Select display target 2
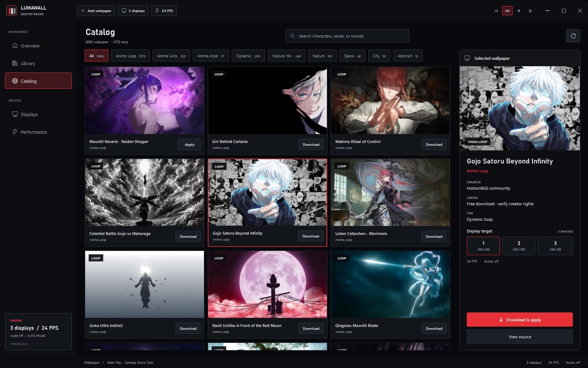Image resolution: width=588 pixels, height=368 pixels. tap(519, 246)
